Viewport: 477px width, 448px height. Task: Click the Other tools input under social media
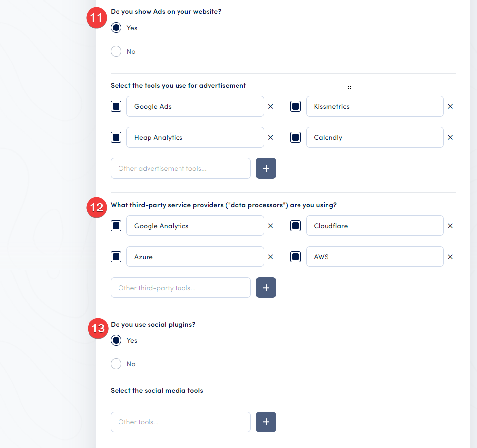[x=180, y=422]
